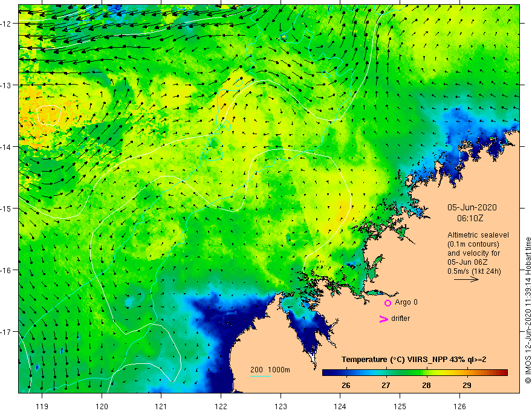Click the 27 tick label on color bar

click(x=386, y=386)
